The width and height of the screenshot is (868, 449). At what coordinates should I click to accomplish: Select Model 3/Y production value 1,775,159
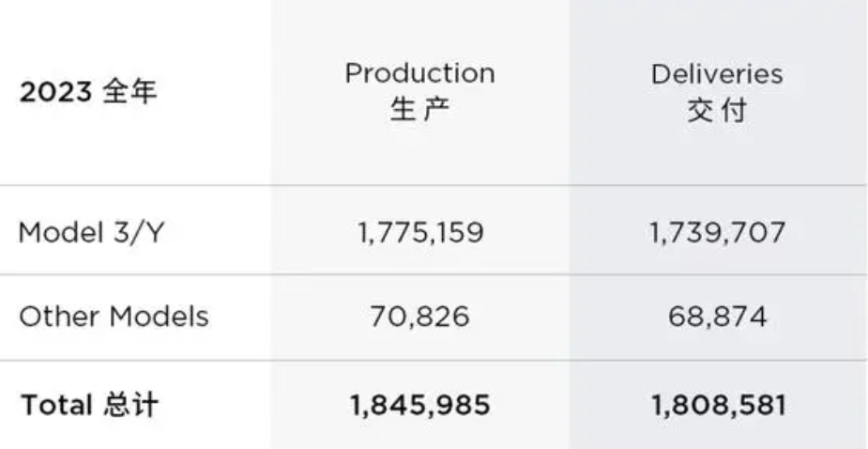click(419, 232)
